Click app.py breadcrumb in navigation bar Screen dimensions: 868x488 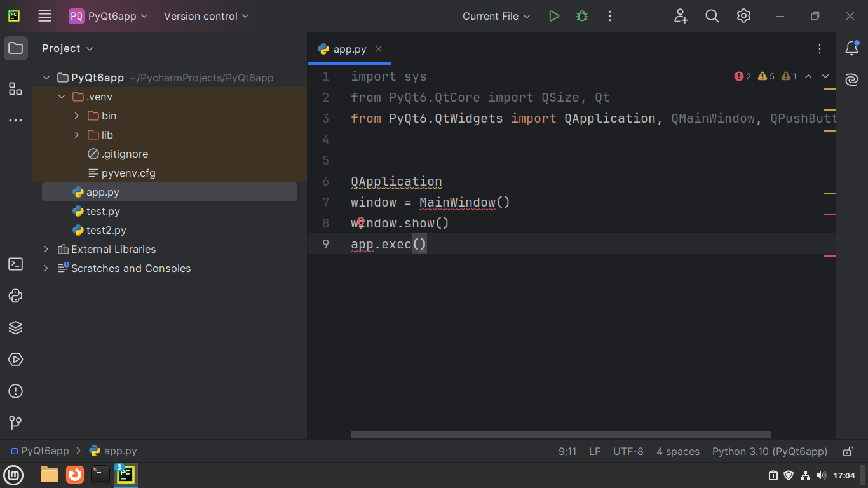click(x=113, y=451)
